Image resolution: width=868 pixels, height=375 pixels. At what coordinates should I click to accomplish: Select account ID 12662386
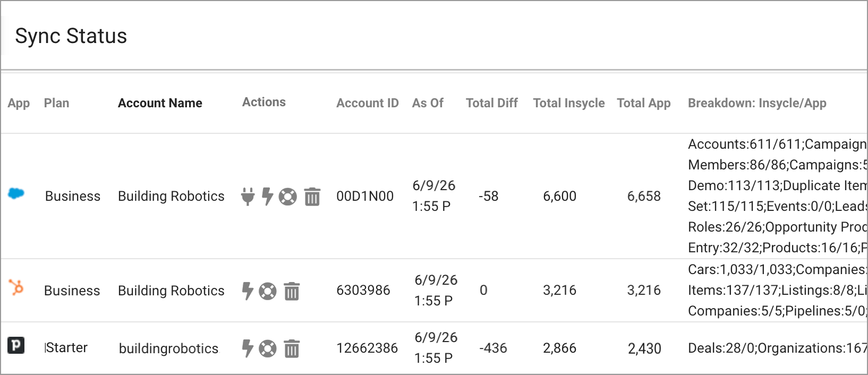click(367, 348)
